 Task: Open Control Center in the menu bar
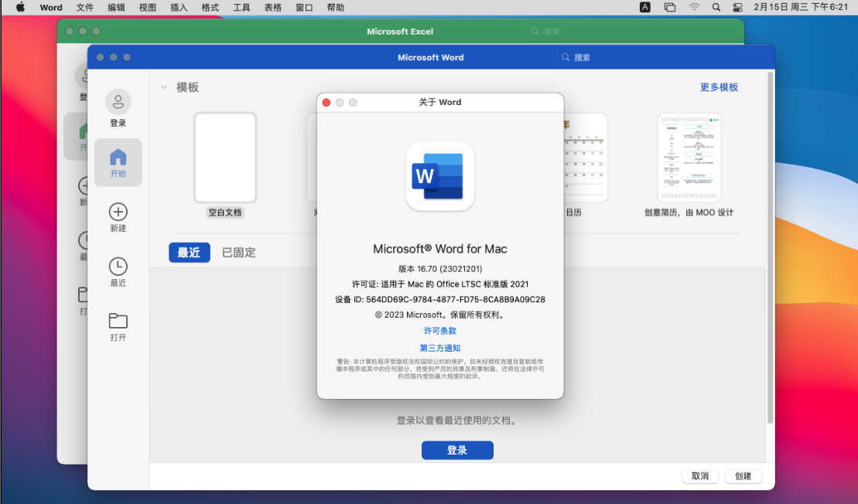click(x=737, y=7)
